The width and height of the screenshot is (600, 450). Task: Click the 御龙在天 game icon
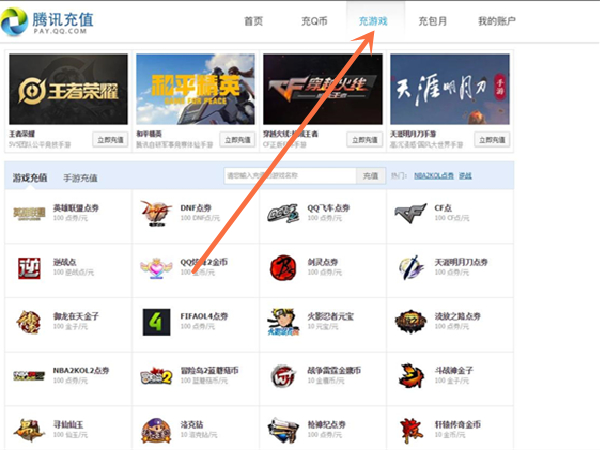click(29, 322)
